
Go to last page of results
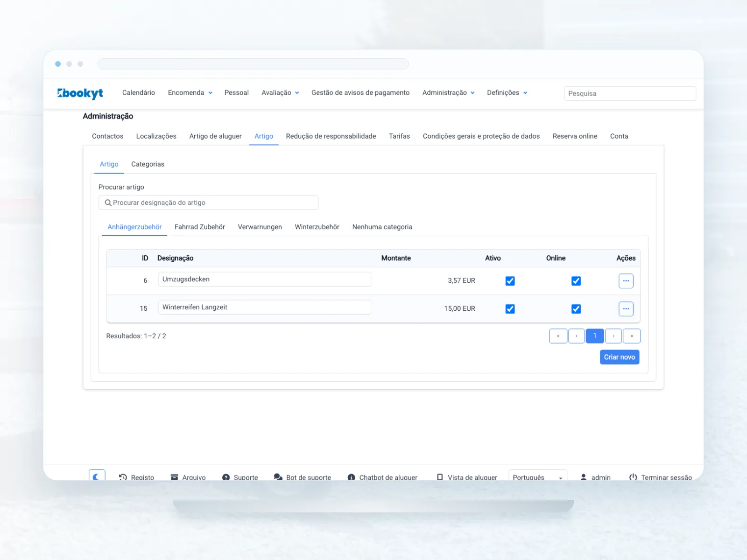(632, 336)
